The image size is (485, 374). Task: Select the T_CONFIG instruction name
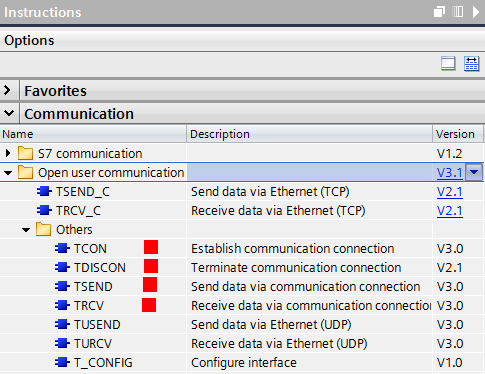[x=103, y=363]
